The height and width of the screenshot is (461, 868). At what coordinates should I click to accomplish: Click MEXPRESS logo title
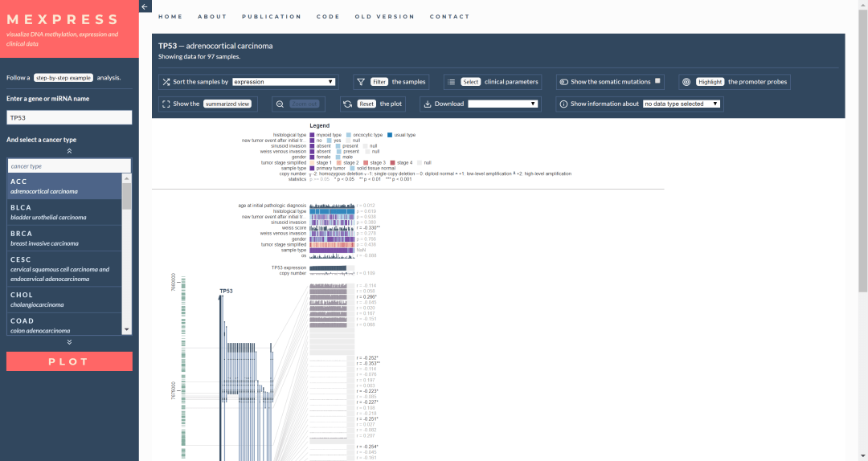coord(63,20)
